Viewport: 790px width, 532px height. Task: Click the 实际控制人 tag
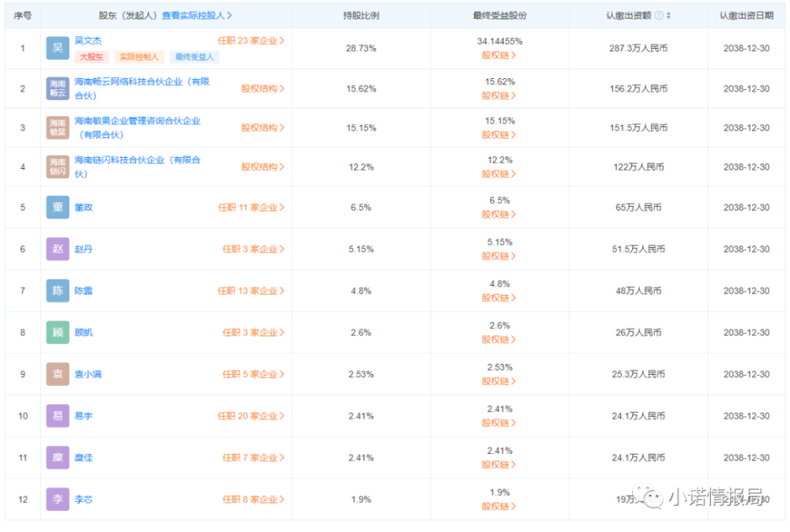(x=138, y=57)
